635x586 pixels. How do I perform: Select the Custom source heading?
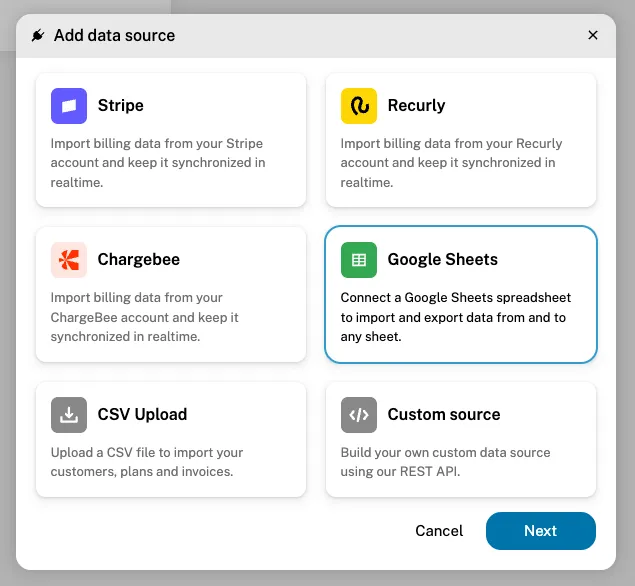(444, 414)
